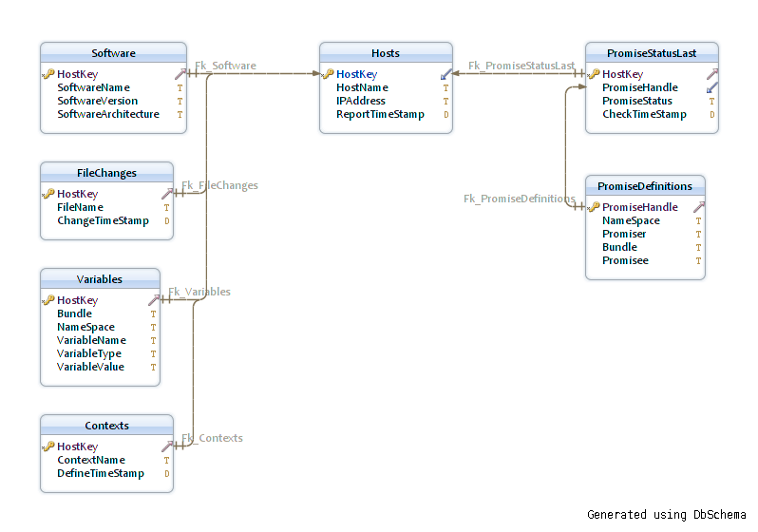Image resolution: width=758 pixels, height=532 pixels.
Task: Select the Software table header
Action: 114,52
